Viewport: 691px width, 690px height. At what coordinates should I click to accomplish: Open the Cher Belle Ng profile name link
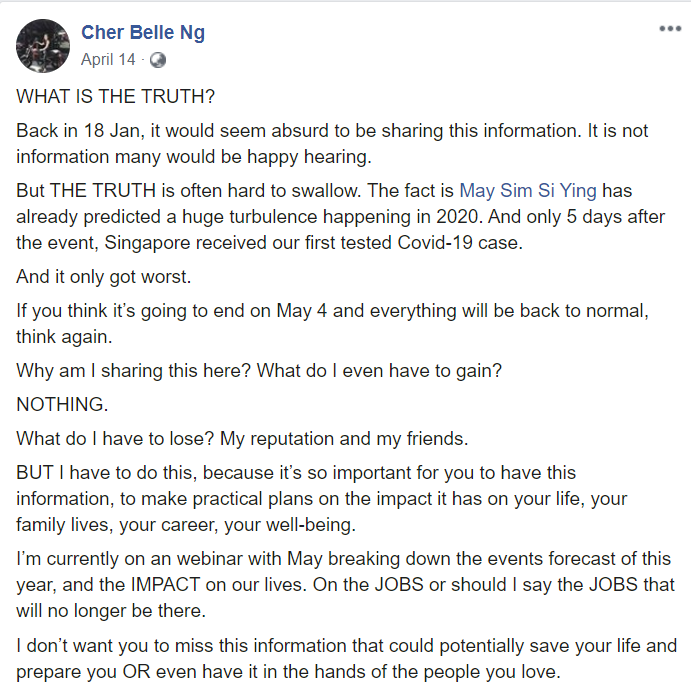[143, 34]
